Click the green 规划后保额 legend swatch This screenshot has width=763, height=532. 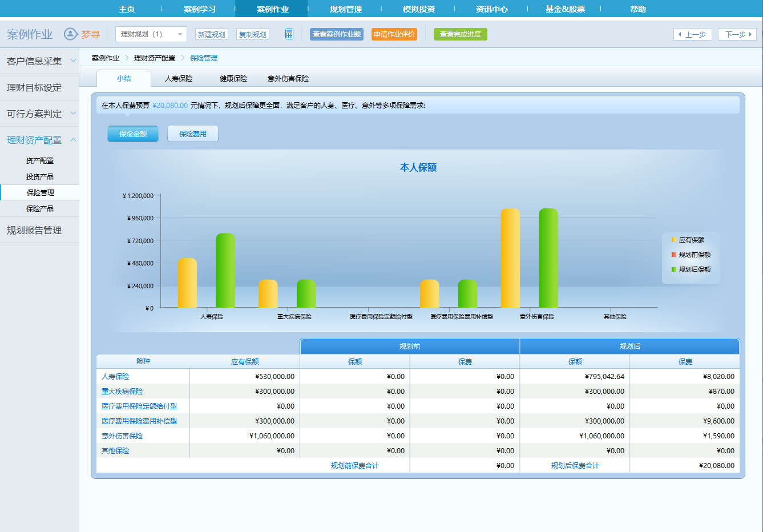point(674,269)
